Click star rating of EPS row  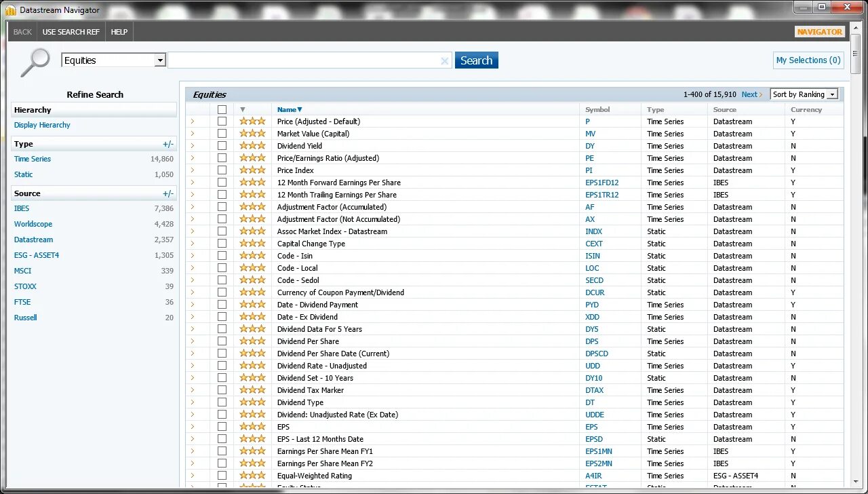[252, 427]
